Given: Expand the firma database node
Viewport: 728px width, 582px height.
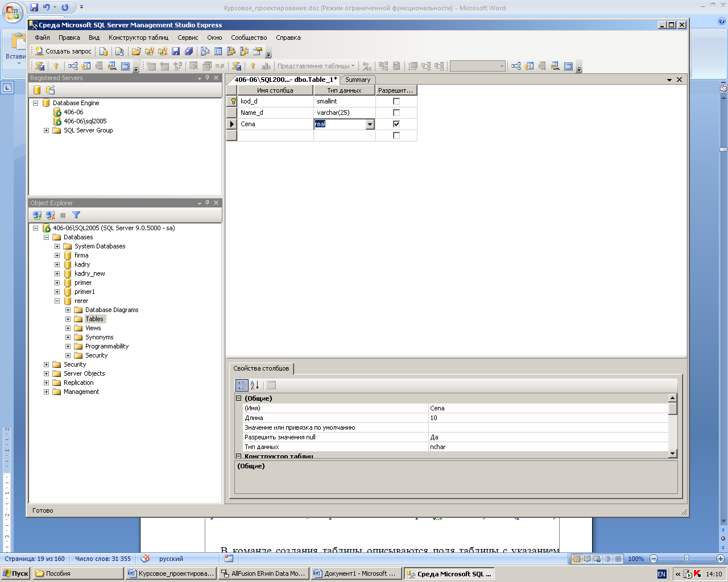Looking at the screenshot, I should (57, 255).
